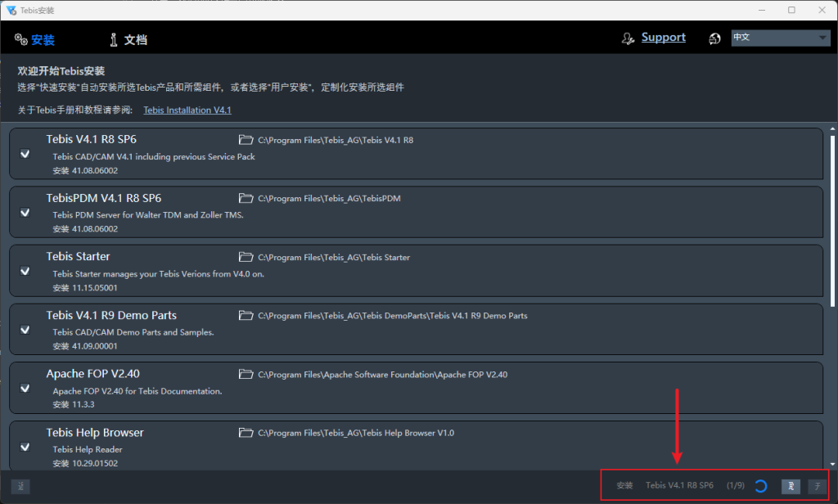Browse folder for Tebis V4.1 R8 path
This screenshot has width=838, height=504.
point(246,140)
